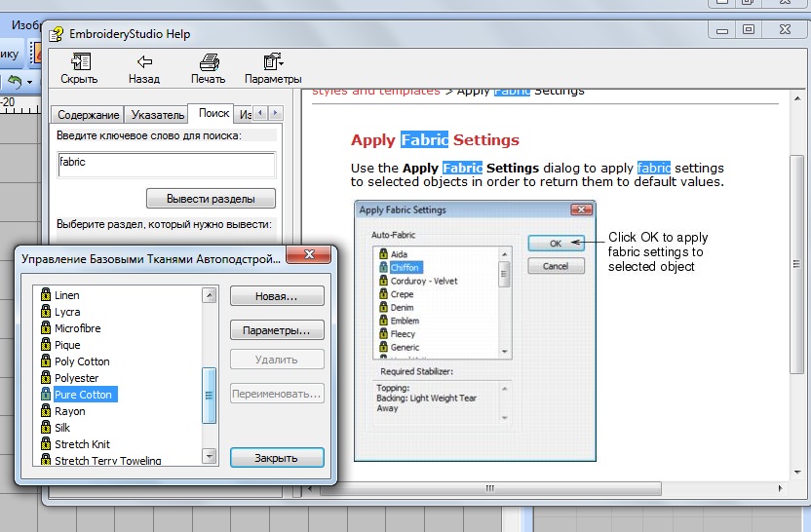This screenshot has width=811, height=532.
Task: Open the Параметры toolbar icon in Help
Action: point(273,61)
